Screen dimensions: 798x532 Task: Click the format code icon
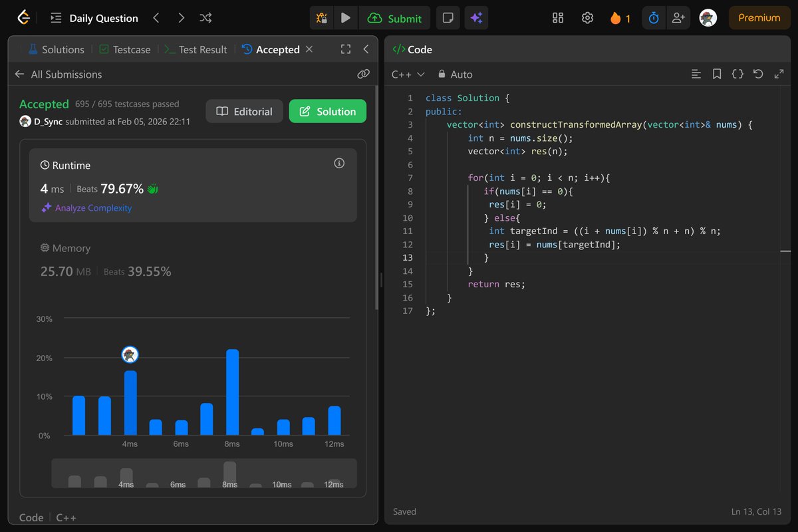click(696, 74)
